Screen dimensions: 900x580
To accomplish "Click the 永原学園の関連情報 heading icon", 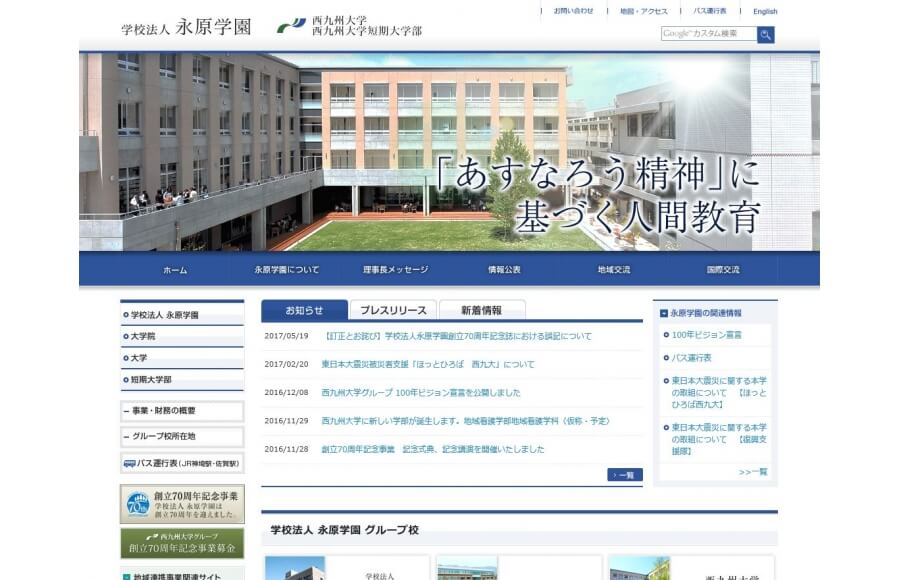I will pos(664,313).
